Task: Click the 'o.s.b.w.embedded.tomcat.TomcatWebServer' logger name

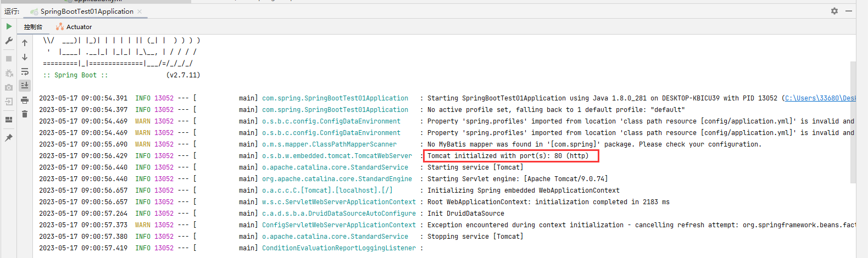Action: point(337,156)
